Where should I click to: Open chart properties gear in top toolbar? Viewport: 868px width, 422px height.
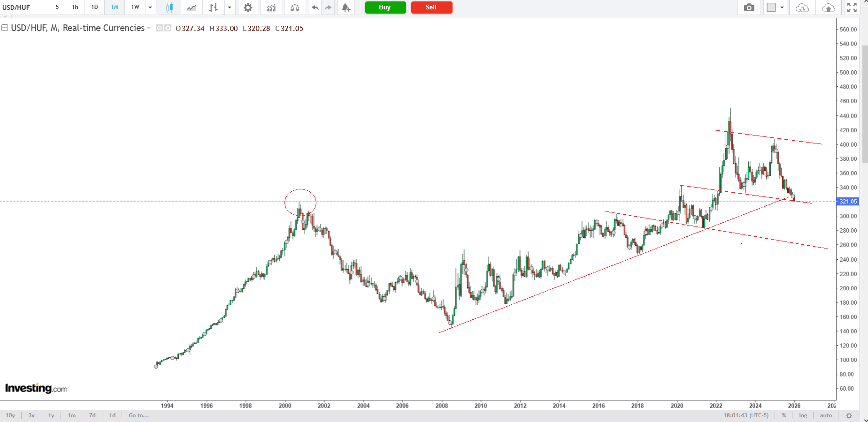[x=248, y=8]
